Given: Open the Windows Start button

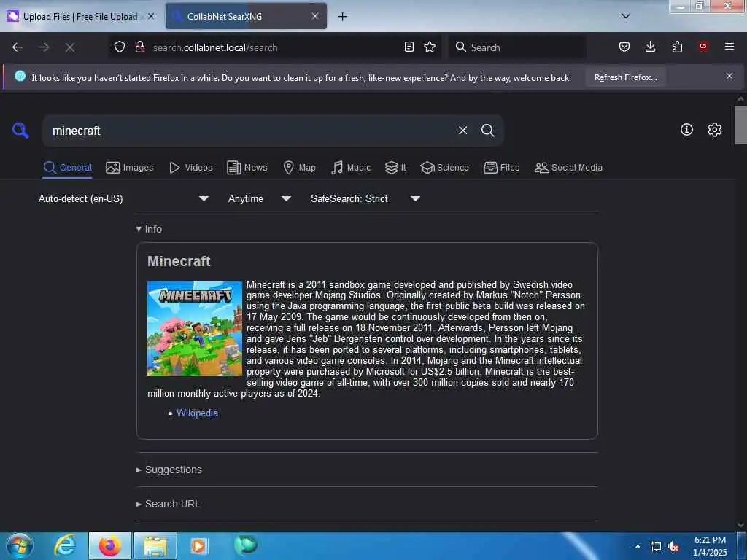Looking at the screenshot, I should tap(20, 545).
